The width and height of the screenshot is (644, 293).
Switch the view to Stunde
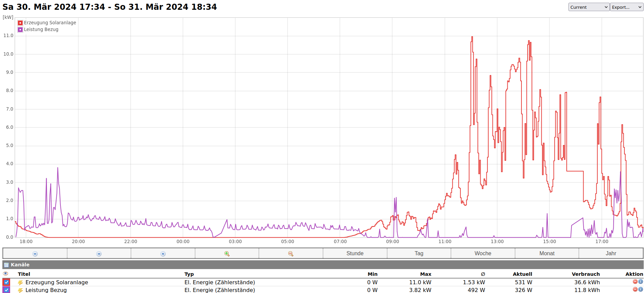[355, 254]
